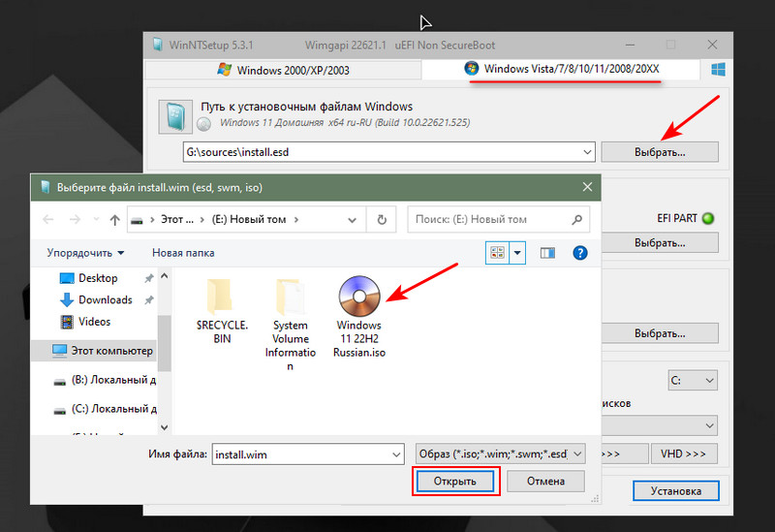
Task: Go back in the file dialog
Action: click(x=47, y=220)
